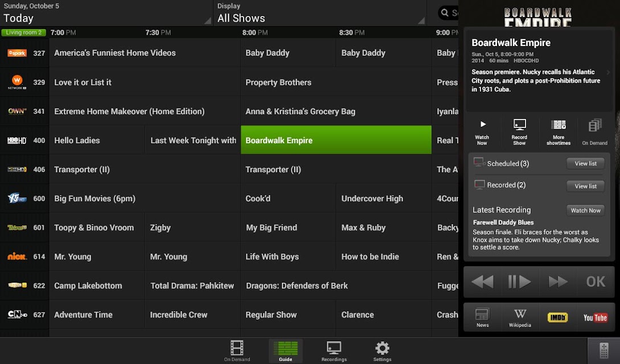The width and height of the screenshot is (620, 364).
Task: Expand the Display All Shows dropdown
Action: click(x=321, y=14)
